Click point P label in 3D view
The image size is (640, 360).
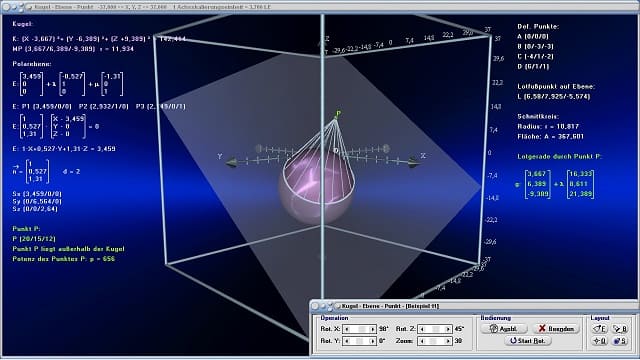pos(338,114)
